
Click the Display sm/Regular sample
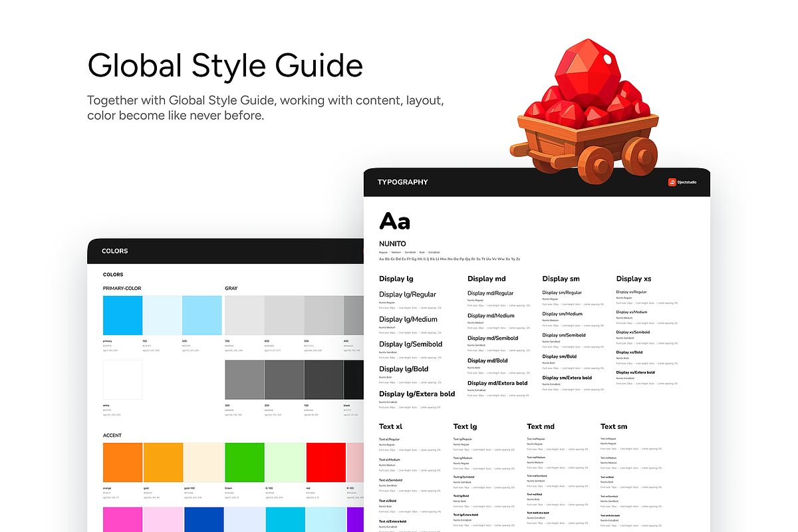click(x=562, y=293)
